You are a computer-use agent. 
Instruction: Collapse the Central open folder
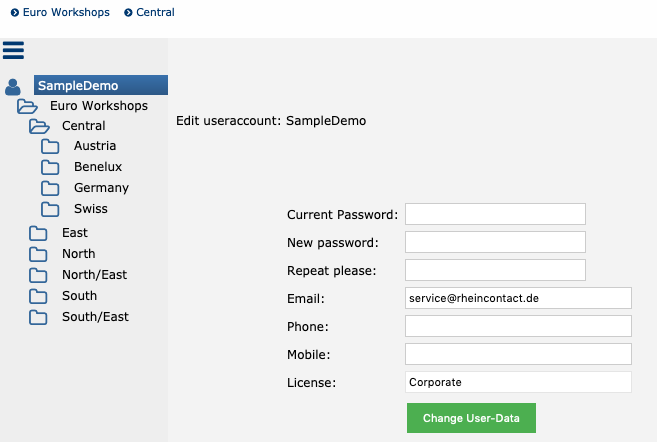(39, 126)
